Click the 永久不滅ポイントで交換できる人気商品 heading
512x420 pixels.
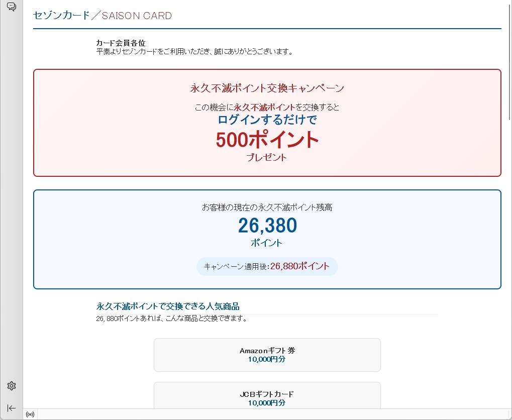tap(167, 306)
